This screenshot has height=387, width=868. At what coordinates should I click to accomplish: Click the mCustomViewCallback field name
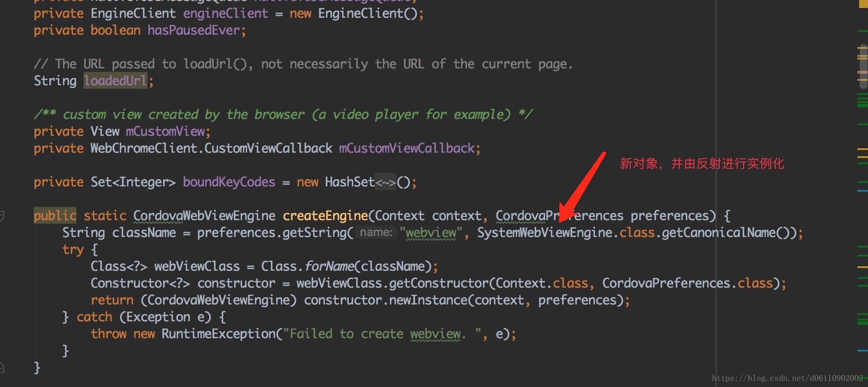pyautogui.click(x=407, y=148)
